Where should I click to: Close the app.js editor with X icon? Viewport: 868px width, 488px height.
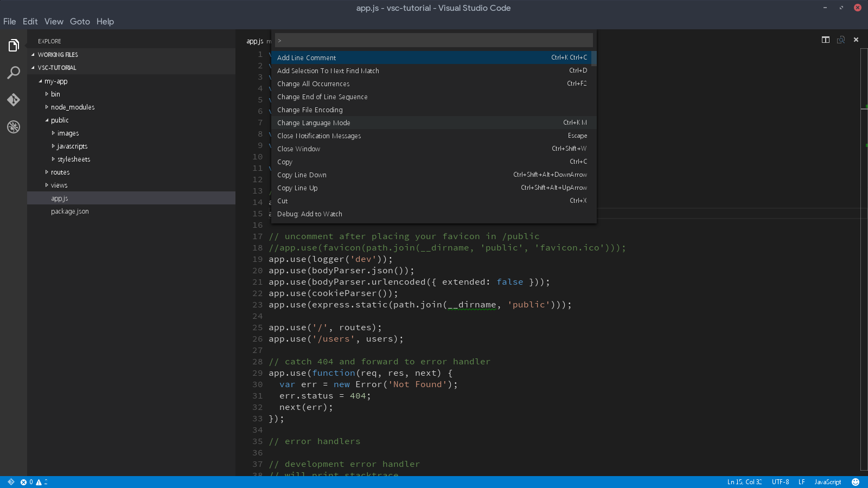tap(856, 40)
